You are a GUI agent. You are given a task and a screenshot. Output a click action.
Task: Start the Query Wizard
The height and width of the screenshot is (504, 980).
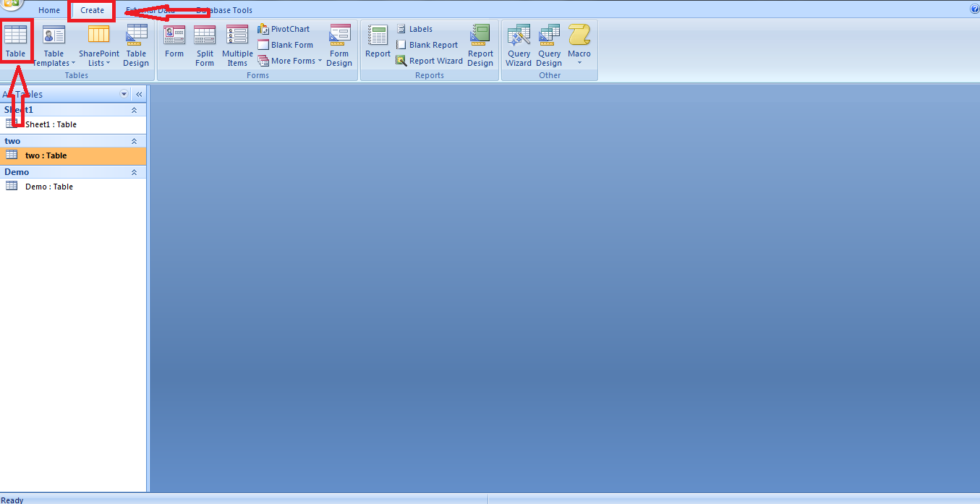[519, 46]
